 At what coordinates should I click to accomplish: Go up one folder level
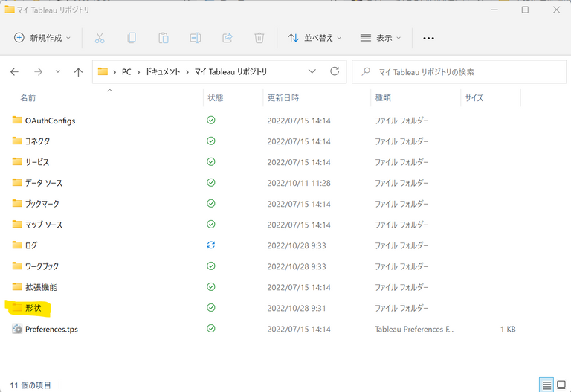coord(78,72)
